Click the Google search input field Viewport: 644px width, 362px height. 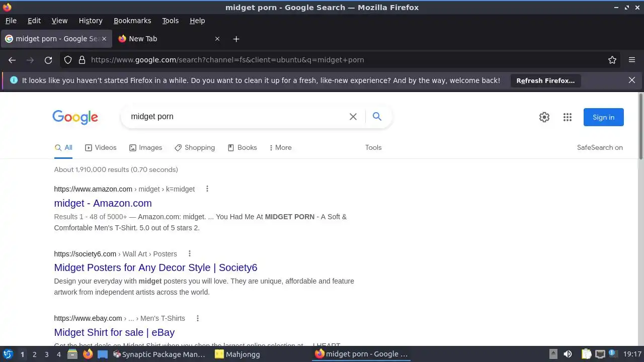click(236, 117)
